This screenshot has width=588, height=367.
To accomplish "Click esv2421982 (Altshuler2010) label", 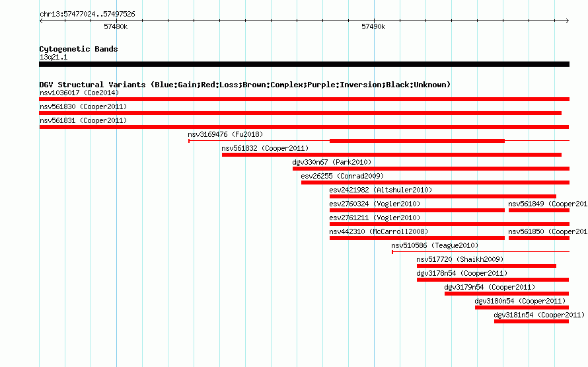I will [x=381, y=190].
